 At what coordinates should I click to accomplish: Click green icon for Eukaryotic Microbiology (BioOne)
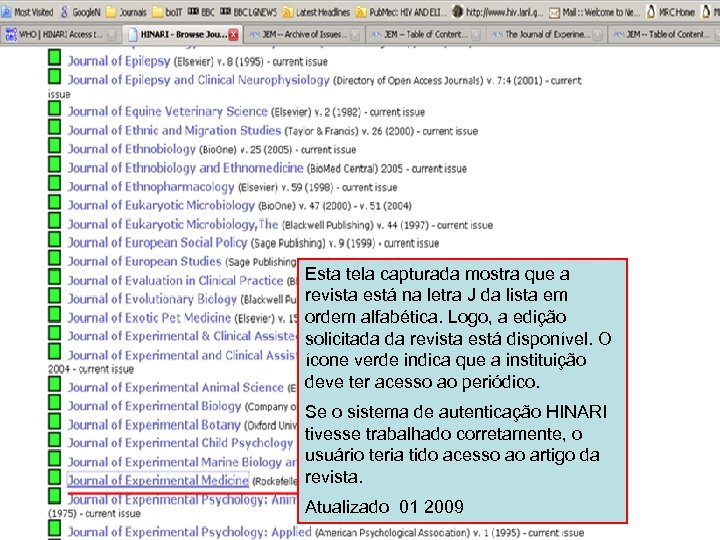click(55, 202)
